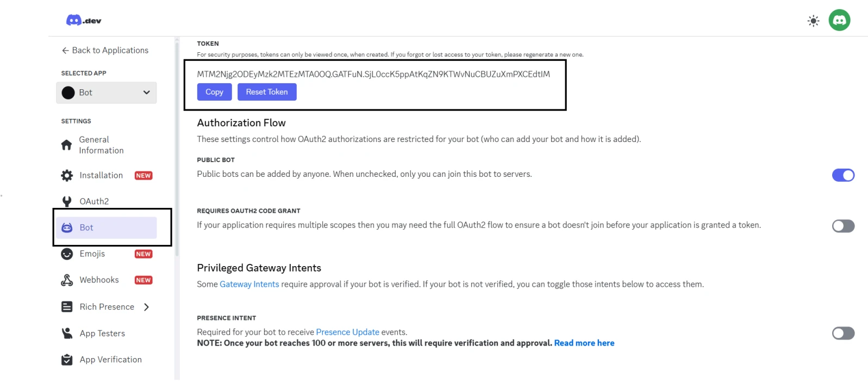Open General Information settings page
Screen dimensions: 868x388
tap(101, 145)
